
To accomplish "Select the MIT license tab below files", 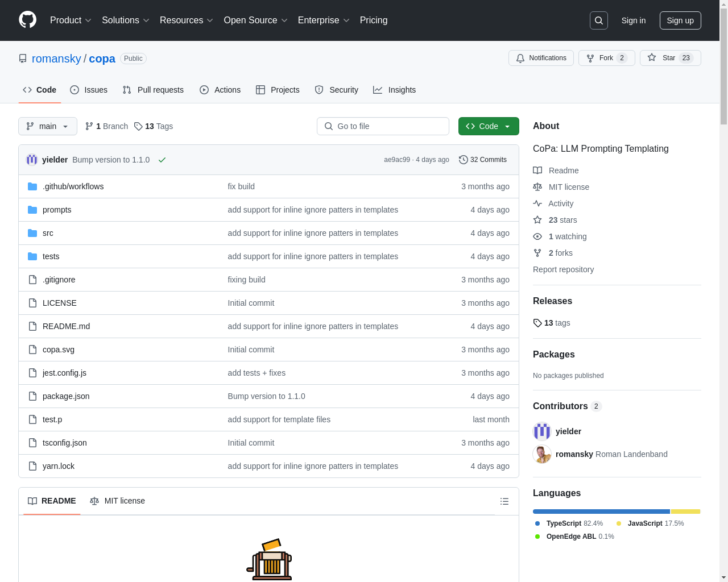I will pos(117,501).
